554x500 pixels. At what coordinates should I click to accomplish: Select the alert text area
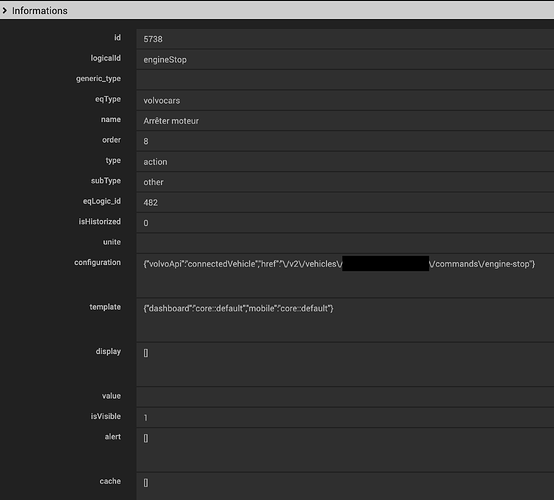pos(345,450)
